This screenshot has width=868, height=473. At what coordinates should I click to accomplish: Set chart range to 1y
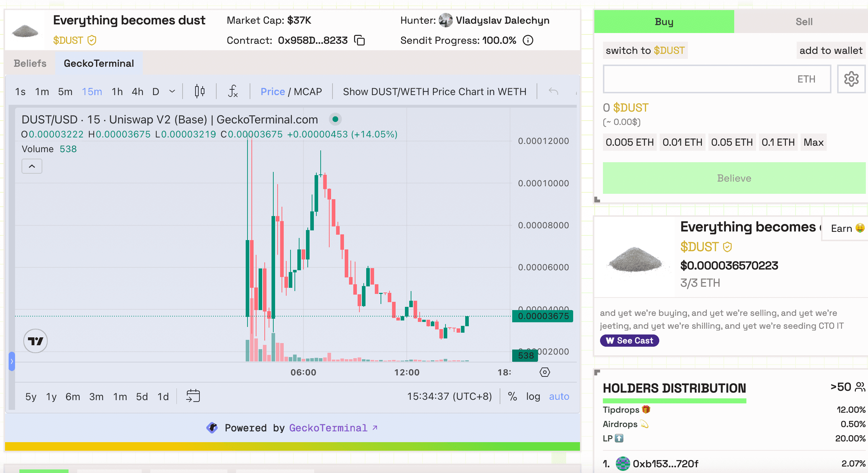[x=51, y=396]
